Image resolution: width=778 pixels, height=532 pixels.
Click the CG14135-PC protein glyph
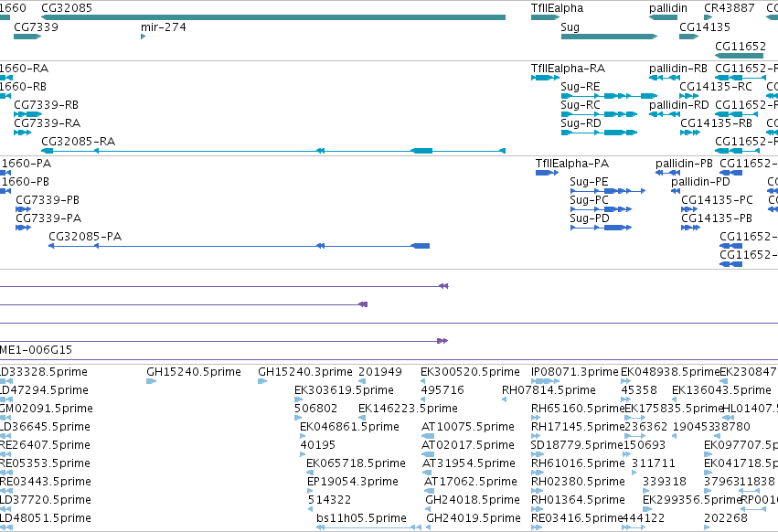click(689, 209)
